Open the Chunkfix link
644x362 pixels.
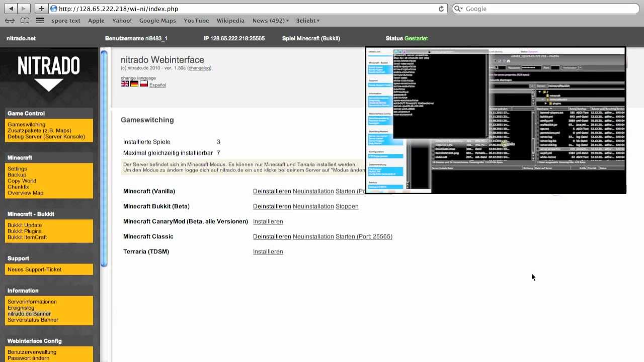coord(18,187)
